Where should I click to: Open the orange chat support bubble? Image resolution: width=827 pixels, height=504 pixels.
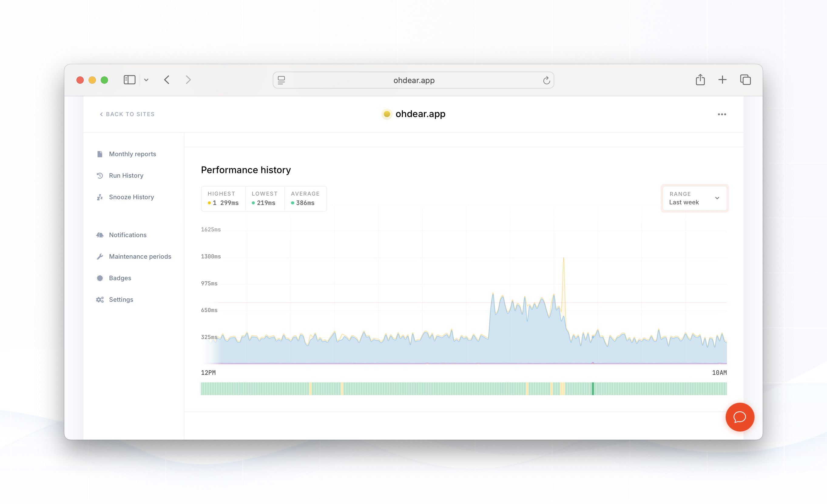point(739,417)
